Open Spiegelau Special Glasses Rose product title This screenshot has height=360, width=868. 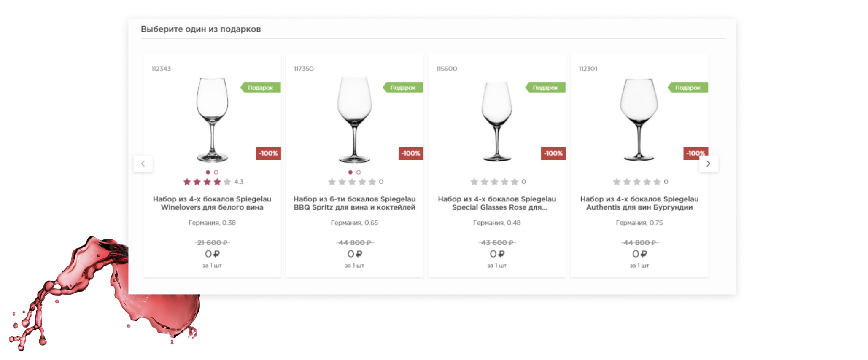click(497, 203)
